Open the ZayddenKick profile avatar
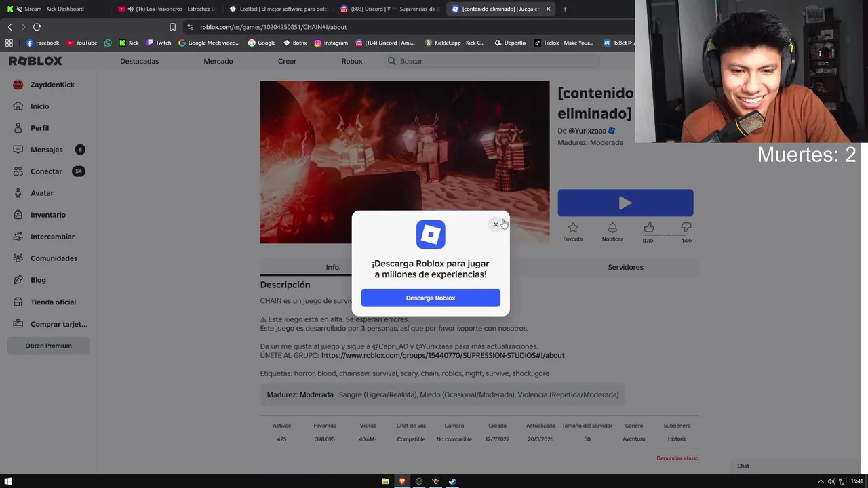The height and width of the screenshot is (488, 868). point(18,85)
